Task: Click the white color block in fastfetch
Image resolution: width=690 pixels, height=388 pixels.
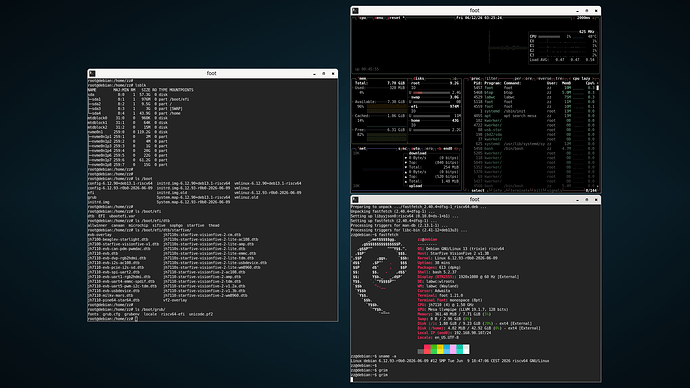Action: tap(466, 349)
